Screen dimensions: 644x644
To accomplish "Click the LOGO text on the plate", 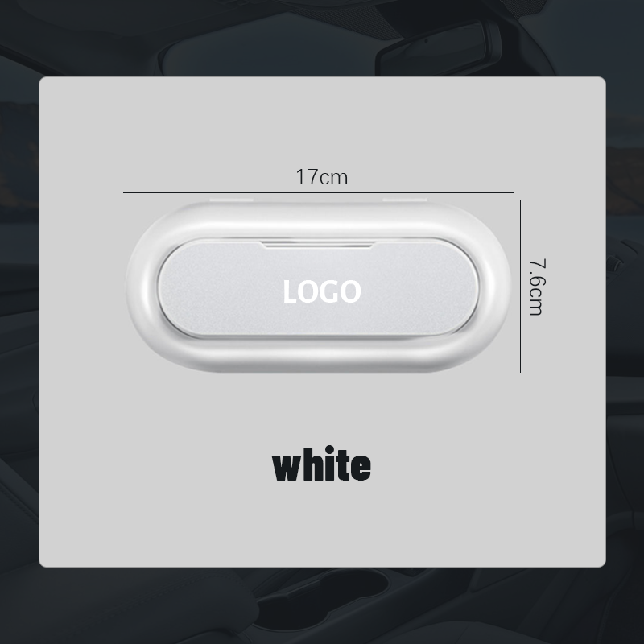I will [322, 291].
